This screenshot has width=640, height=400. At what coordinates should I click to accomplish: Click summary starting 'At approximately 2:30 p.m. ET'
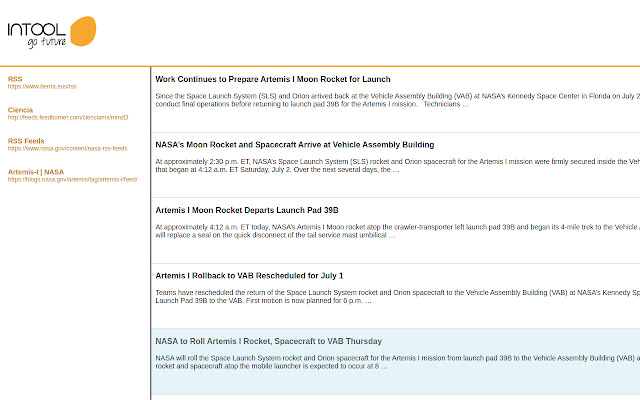398,166
